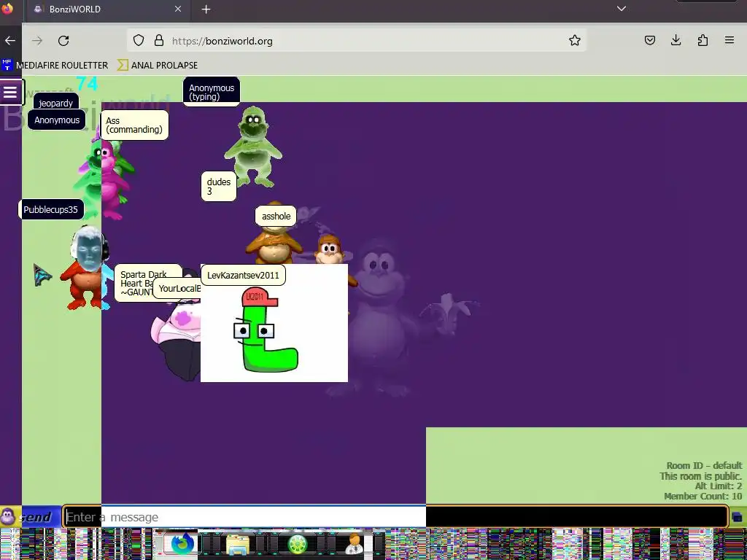Click the green frog Bonzi character
Image resolution: width=747 pixels, height=560 pixels.
tap(253, 147)
